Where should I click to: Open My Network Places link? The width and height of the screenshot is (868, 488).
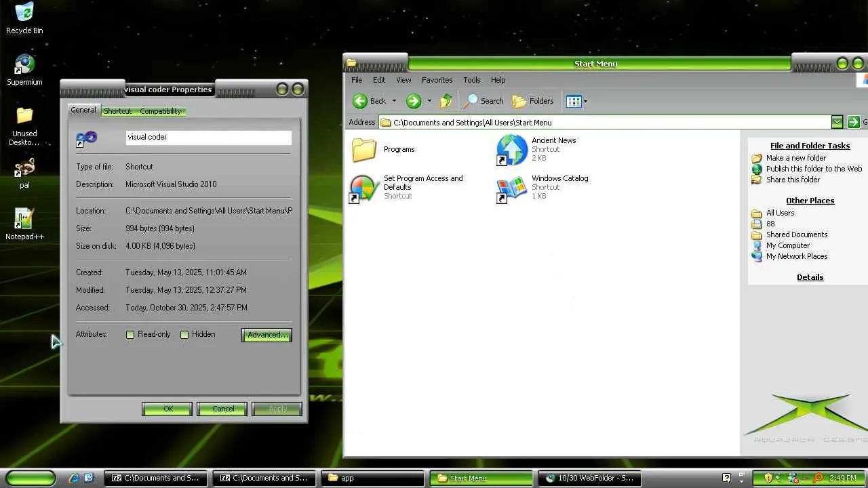[797, 256]
